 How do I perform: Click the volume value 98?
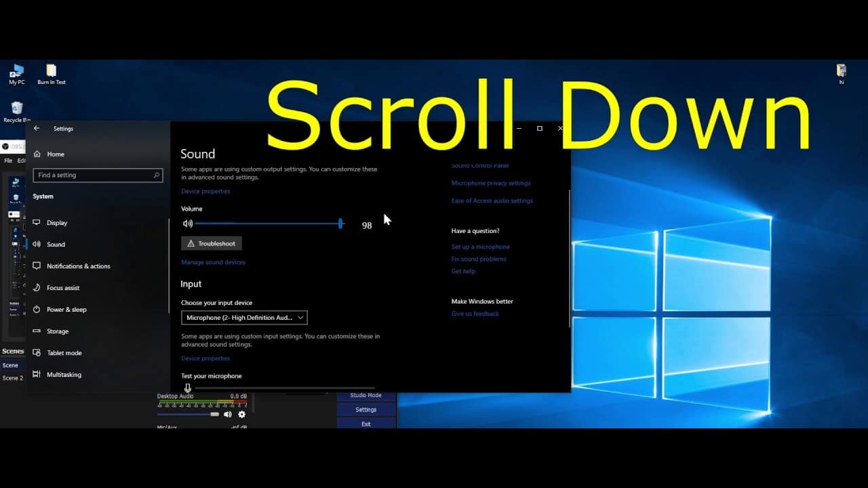367,226
